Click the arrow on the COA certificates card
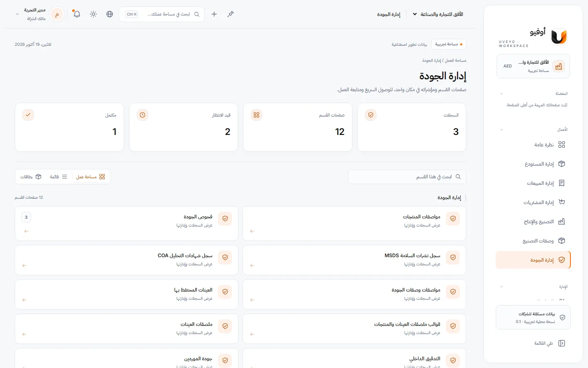The height and width of the screenshot is (368, 588). 24,266
